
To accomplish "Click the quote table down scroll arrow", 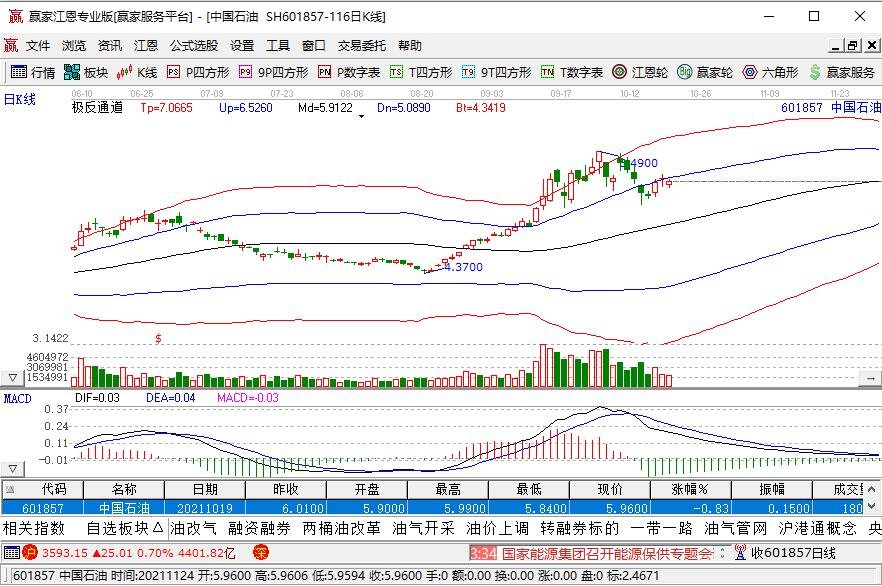I will click(872, 506).
